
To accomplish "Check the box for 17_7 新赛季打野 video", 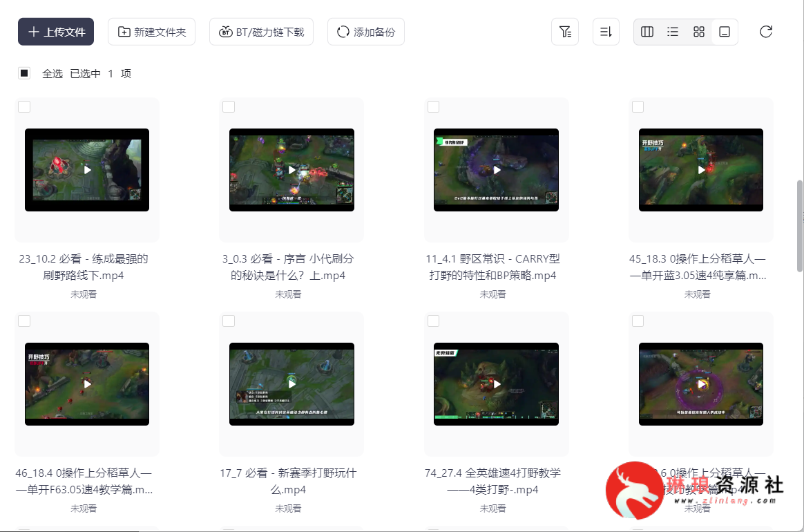I will click(x=229, y=321).
